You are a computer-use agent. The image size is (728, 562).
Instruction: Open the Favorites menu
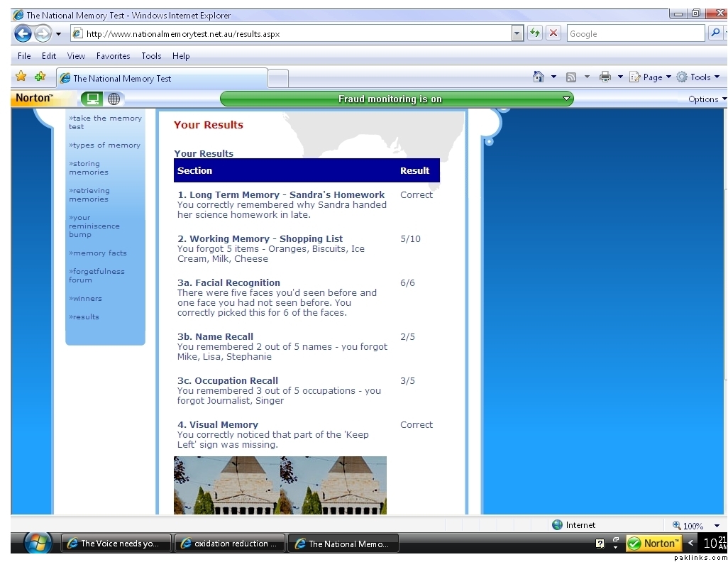pyautogui.click(x=113, y=56)
